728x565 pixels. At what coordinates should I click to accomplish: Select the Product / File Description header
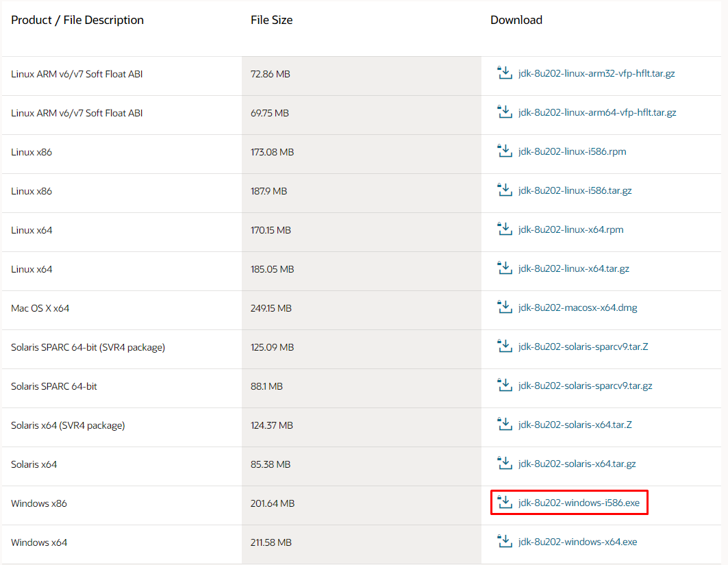[77, 20]
